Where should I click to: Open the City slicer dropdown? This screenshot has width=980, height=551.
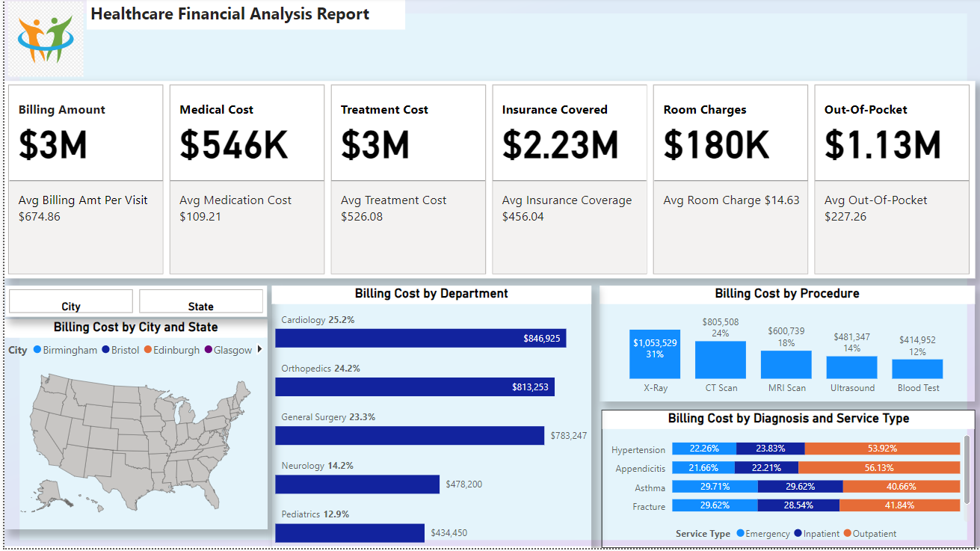pyautogui.click(x=71, y=302)
